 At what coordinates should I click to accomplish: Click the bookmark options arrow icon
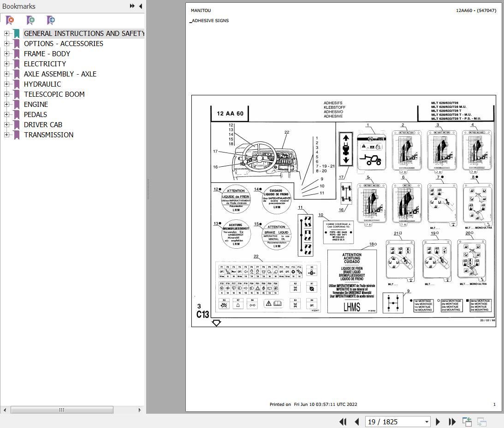51,20
